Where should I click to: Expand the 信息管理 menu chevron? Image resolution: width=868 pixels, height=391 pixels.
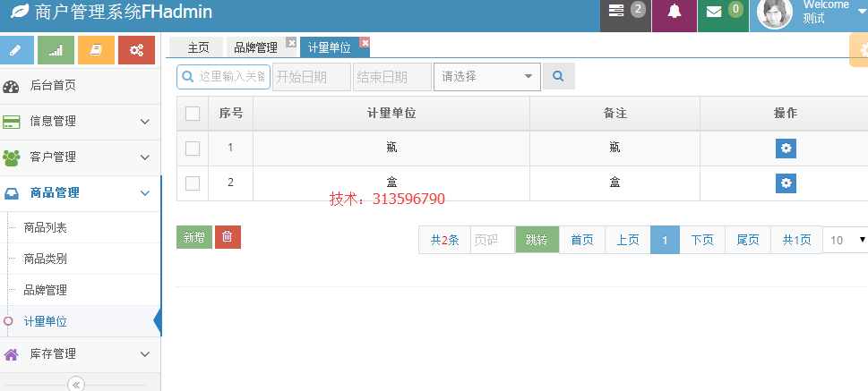coord(145,121)
